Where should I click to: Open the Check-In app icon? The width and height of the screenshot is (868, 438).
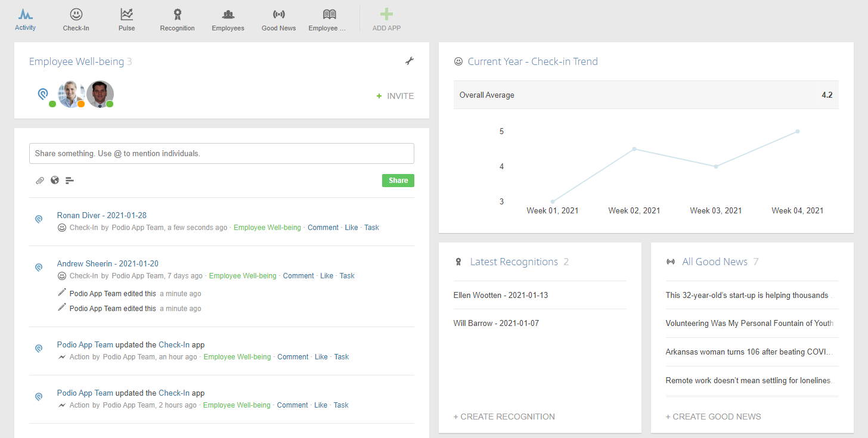pos(76,15)
